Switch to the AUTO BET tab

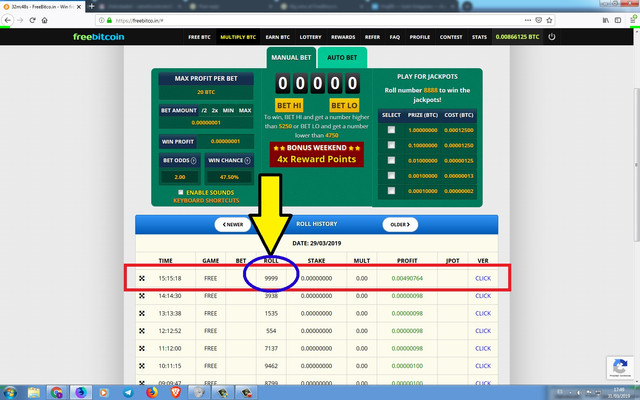[x=342, y=58]
